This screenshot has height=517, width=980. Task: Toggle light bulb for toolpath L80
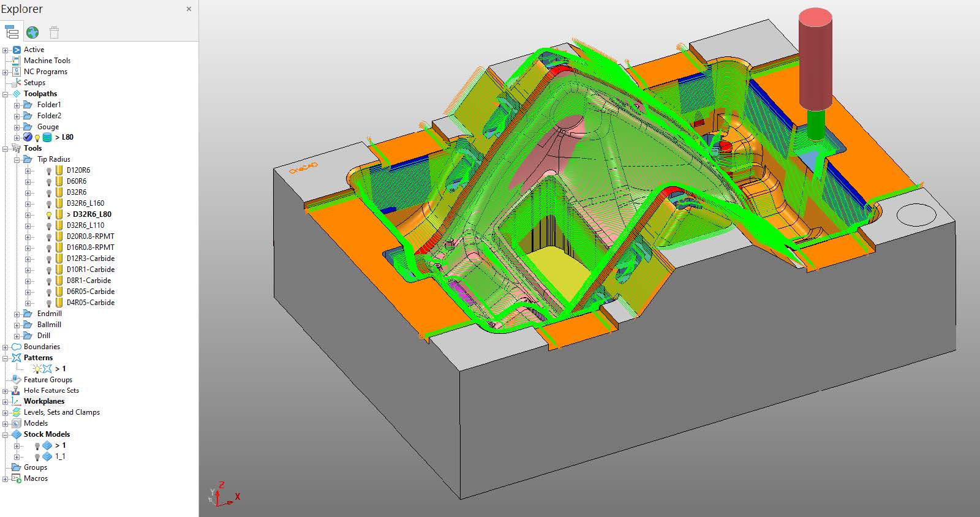37,138
